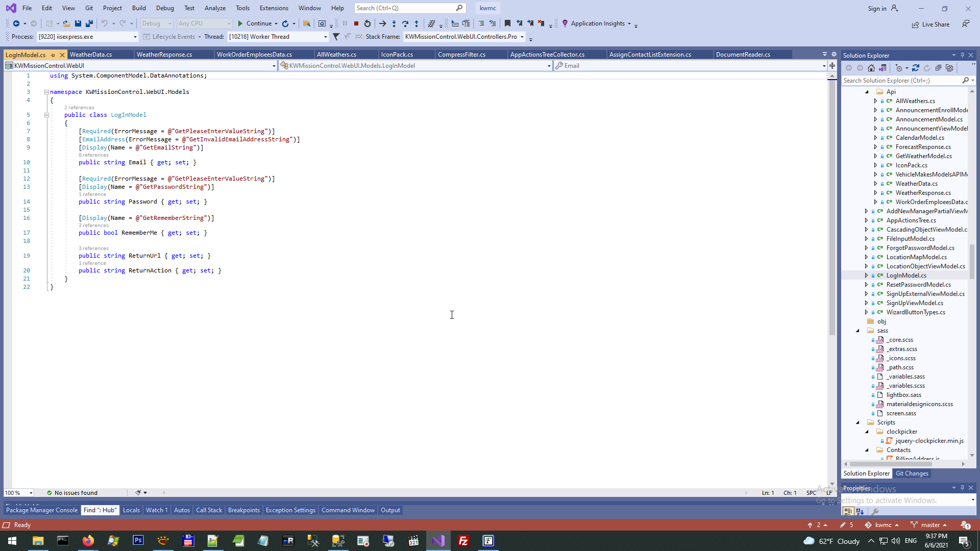Open the Process iisexpress.exe dropdown
Image resolution: width=980 pixels, height=551 pixels.
pos(135,37)
